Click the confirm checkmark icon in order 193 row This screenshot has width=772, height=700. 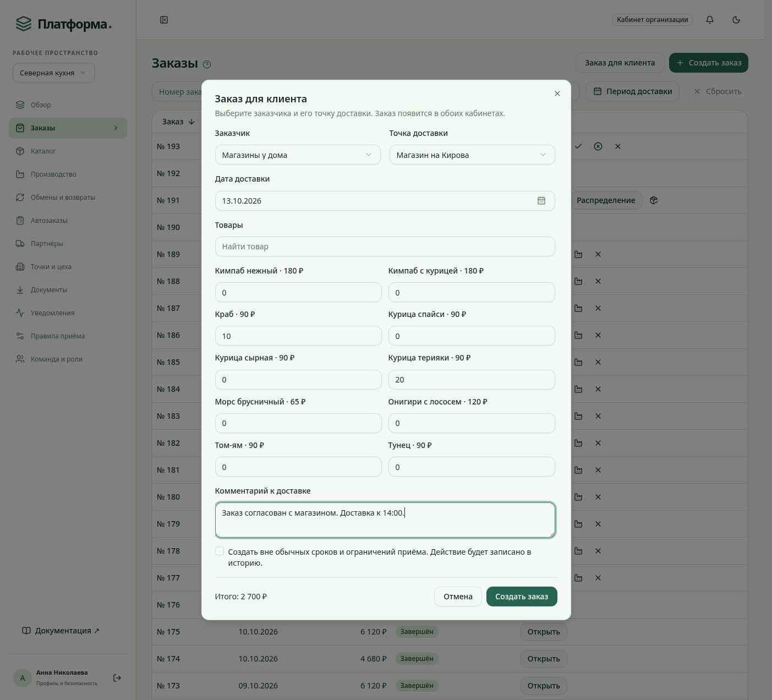[x=578, y=146]
